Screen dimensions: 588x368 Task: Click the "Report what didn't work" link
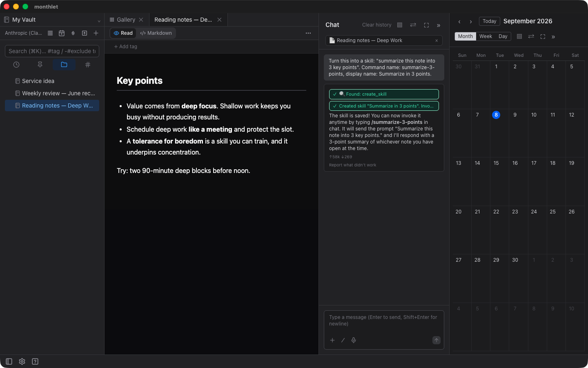[353, 165]
